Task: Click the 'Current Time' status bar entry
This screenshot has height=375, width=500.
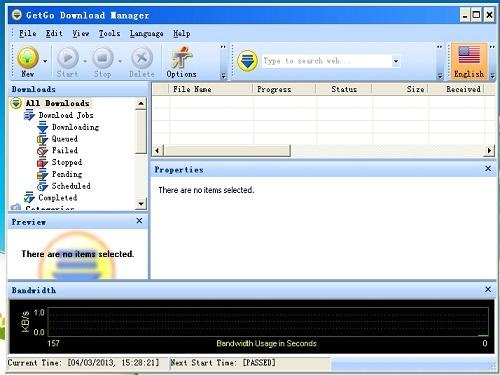Action: (x=83, y=363)
